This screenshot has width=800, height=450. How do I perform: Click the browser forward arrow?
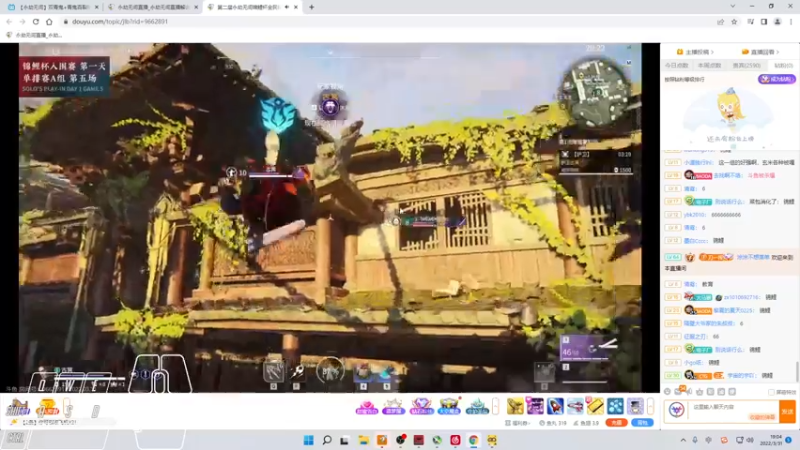point(22,21)
